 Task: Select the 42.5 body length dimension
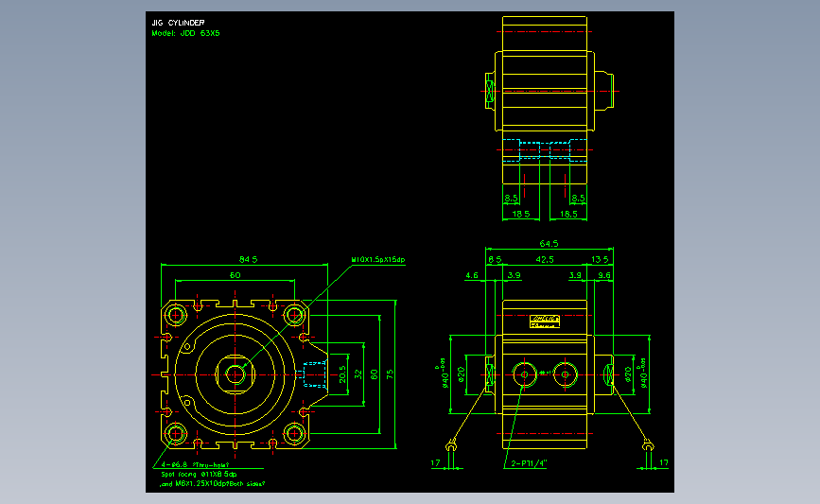click(545, 259)
